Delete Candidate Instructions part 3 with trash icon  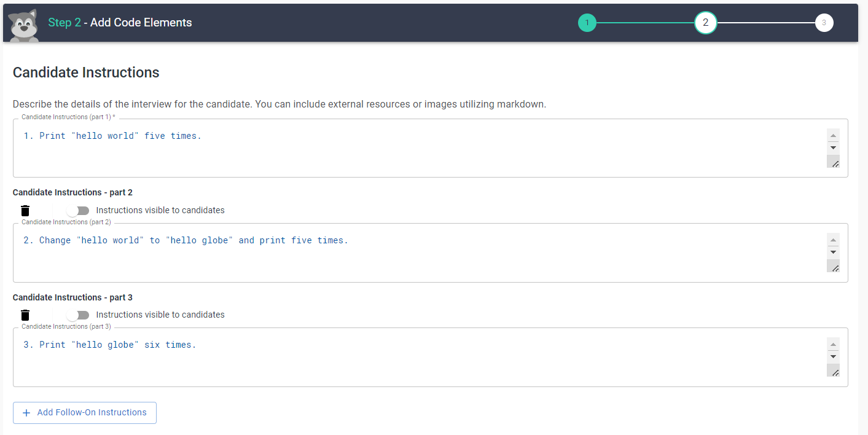pyautogui.click(x=25, y=315)
